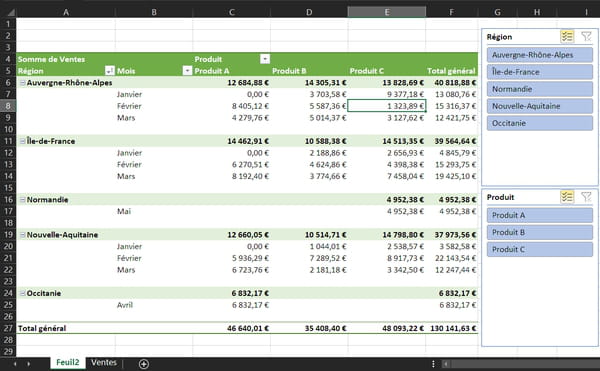Collapse the Île-de-France group
The image size is (600, 371).
pos(23,141)
